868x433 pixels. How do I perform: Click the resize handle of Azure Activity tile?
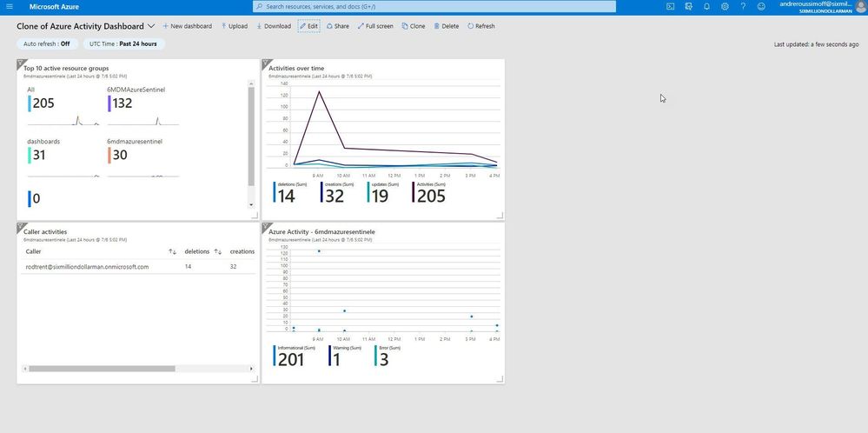point(500,379)
